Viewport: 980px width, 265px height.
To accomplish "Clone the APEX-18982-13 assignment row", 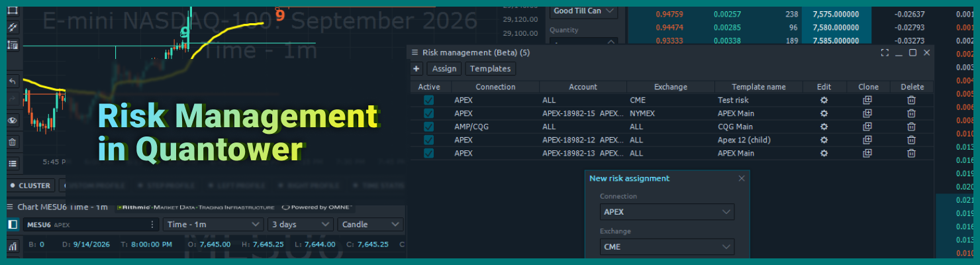I will pos(867,153).
